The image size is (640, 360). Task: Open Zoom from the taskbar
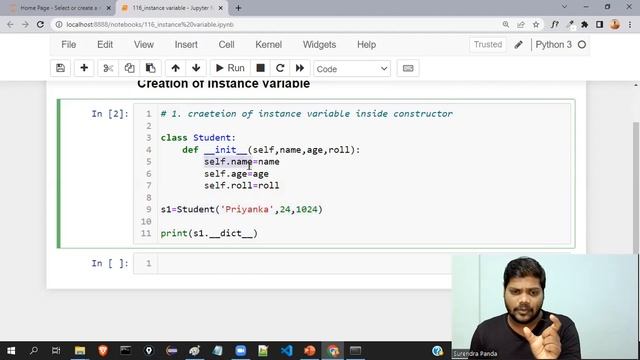(x=240, y=351)
